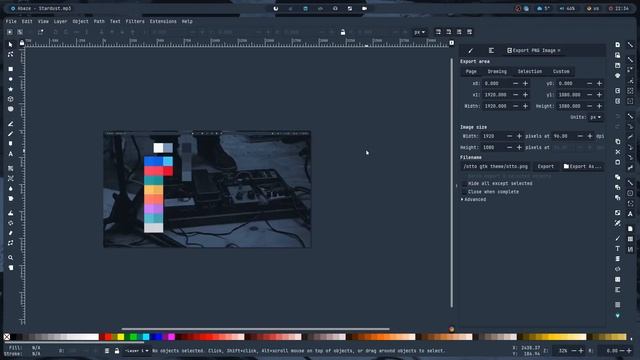Viewport: 640px width, 360px height.
Task: Select the Selector arrow tool
Action: 11,44
